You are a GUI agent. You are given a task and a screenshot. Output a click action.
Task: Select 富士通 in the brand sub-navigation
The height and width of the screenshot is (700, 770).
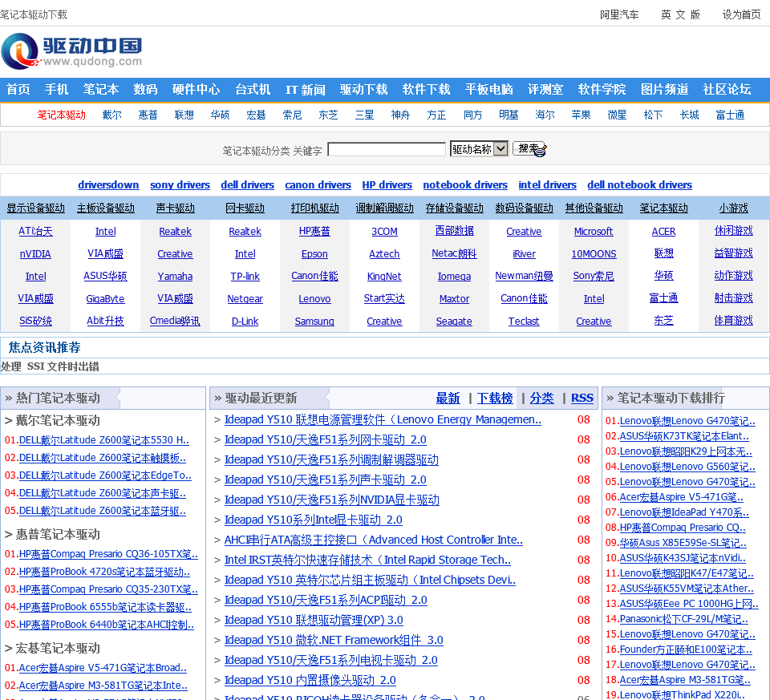tap(730, 115)
